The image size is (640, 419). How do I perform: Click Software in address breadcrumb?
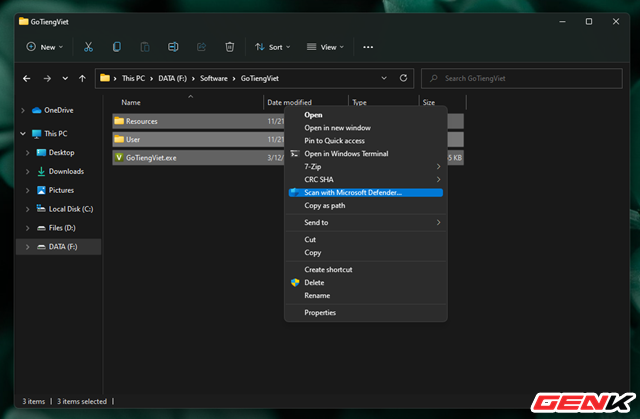[x=213, y=78]
